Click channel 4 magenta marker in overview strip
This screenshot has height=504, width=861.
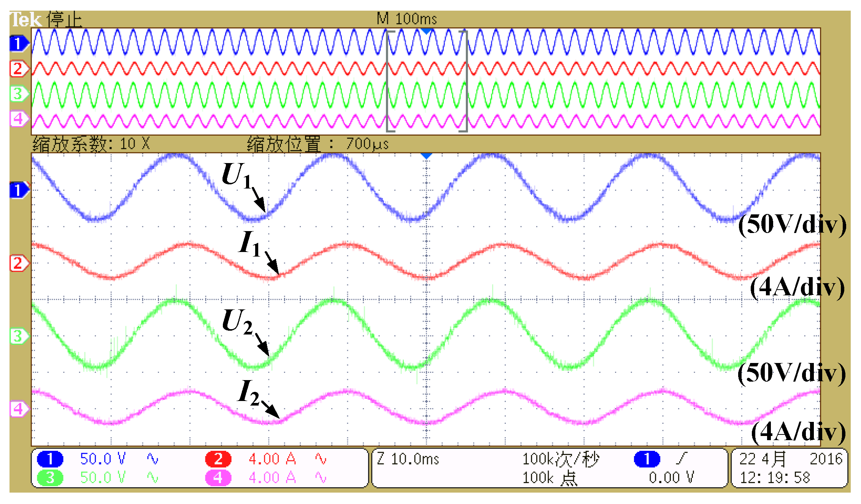tap(18, 119)
